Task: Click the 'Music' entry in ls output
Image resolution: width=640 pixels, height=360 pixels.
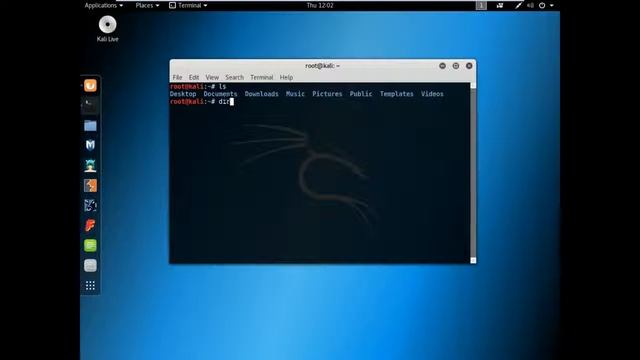Action: (296, 94)
